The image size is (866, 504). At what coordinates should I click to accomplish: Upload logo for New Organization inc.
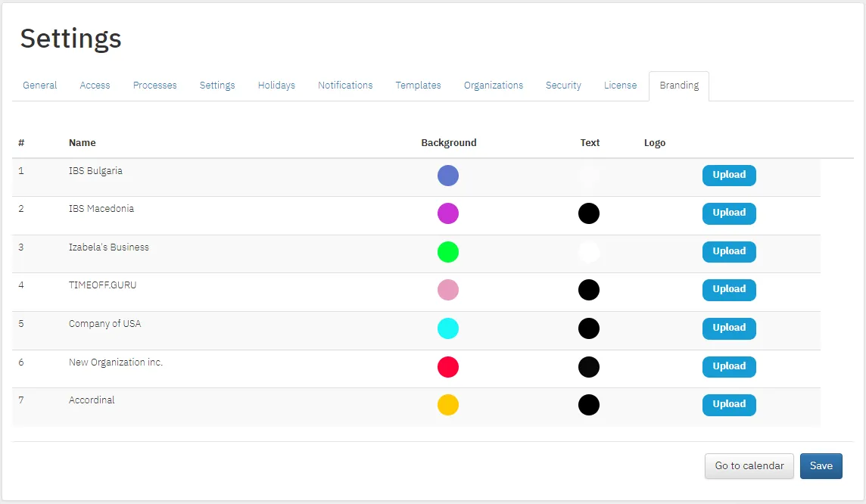[x=729, y=367]
